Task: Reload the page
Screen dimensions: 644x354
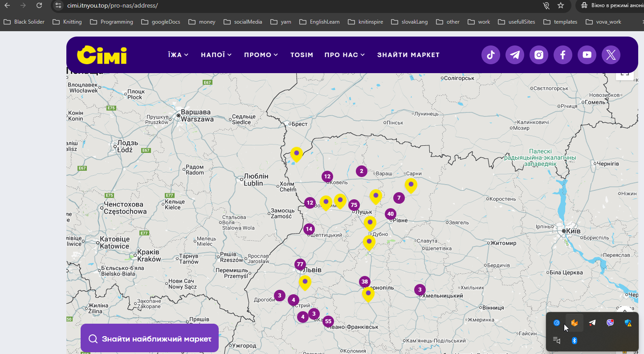Action: click(x=39, y=5)
